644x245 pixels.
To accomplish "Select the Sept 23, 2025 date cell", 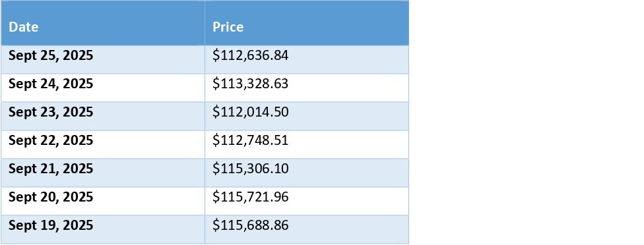I will (103, 117).
